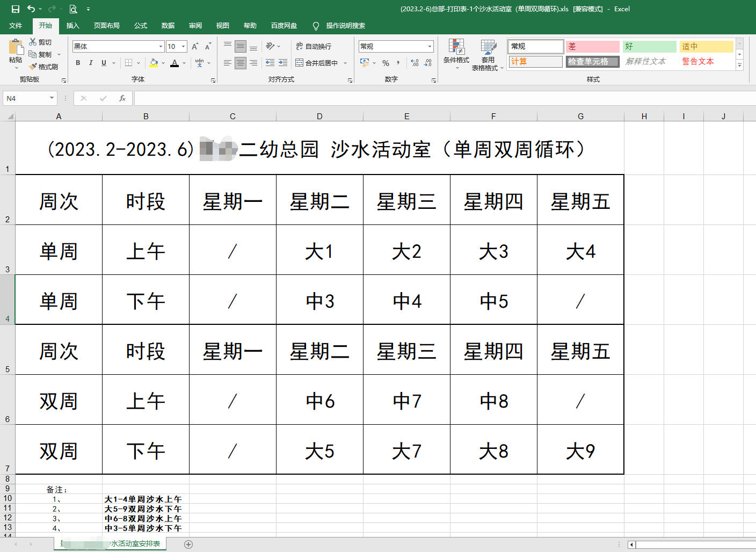
Task: Apply cell borders
Action: click(x=128, y=63)
